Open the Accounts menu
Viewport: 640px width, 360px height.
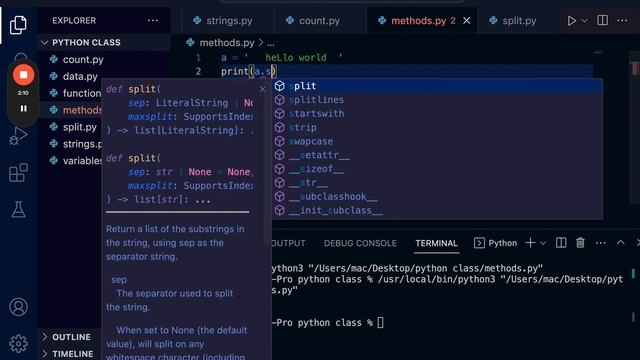[18, 307]
